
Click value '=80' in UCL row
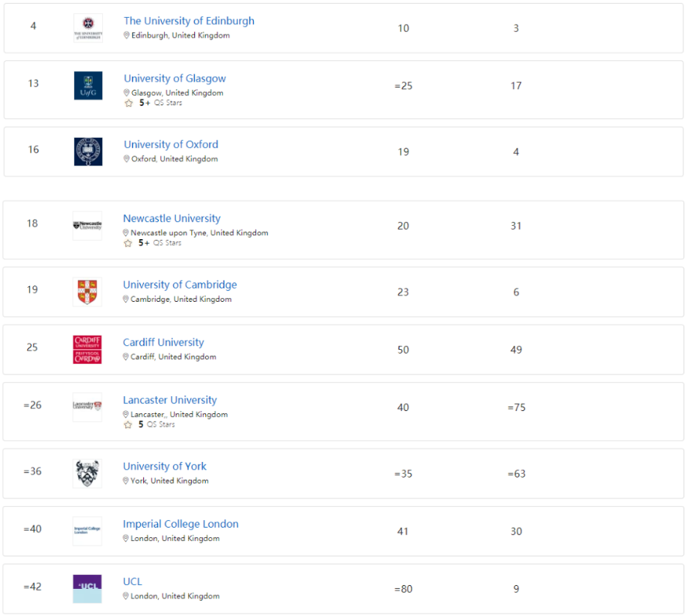point(403,590)
